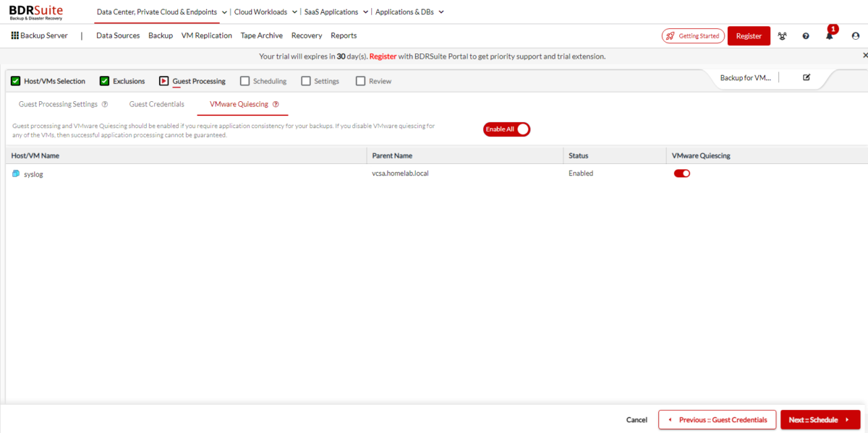Viewport: 868px width, 433px height.
Task: Dismiss the trial expiry banner
Action: click(x=864, y=54)
